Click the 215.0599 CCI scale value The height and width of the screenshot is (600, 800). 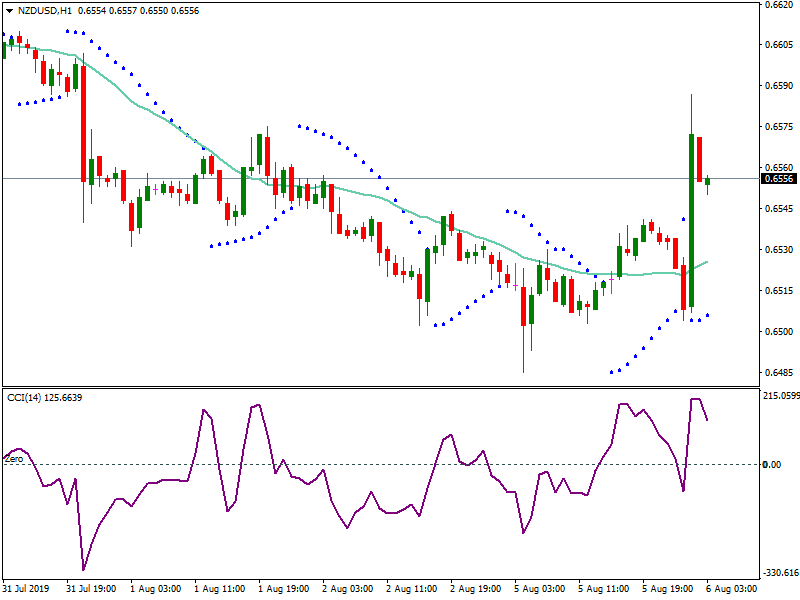click(779, 396)
